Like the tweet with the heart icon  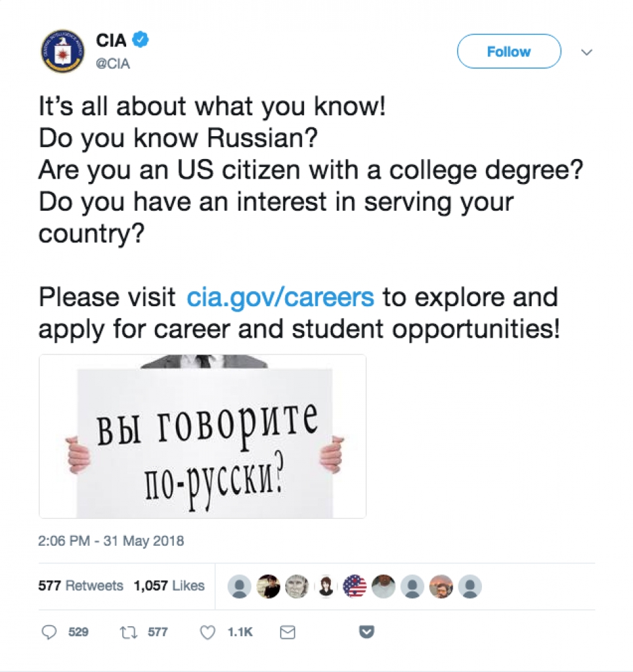[207, 632]
